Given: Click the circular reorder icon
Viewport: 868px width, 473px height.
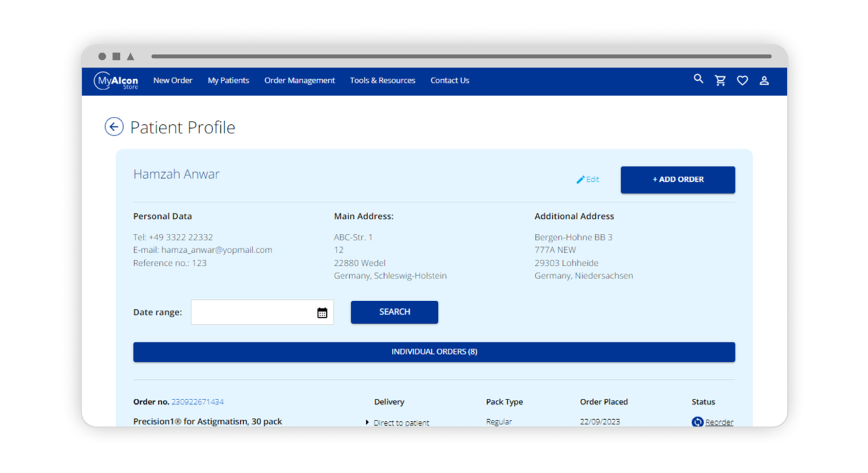Looking at the screenshot, I should tap(698, 422).
